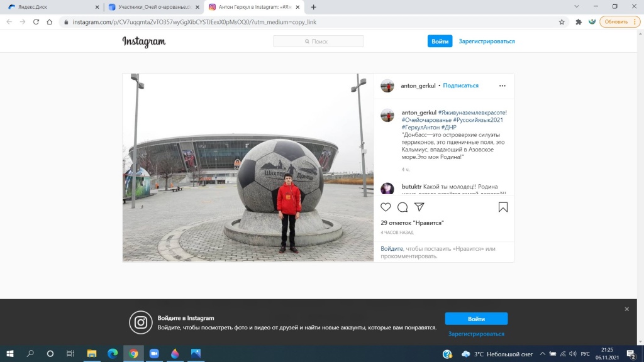Follow anton_gerkul via Подписаться link
The height and width of the screenshot is (362, 644).
coord(460,85)
